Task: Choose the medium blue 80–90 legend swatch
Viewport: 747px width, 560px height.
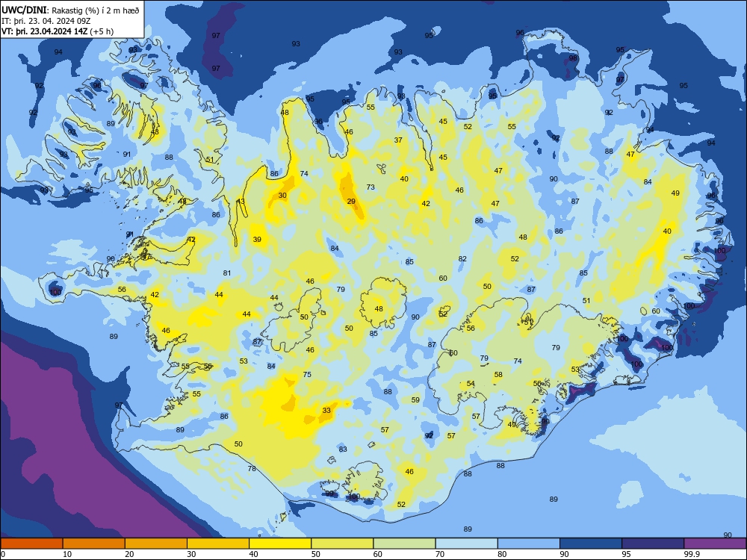Action: [x=529, y=544]
